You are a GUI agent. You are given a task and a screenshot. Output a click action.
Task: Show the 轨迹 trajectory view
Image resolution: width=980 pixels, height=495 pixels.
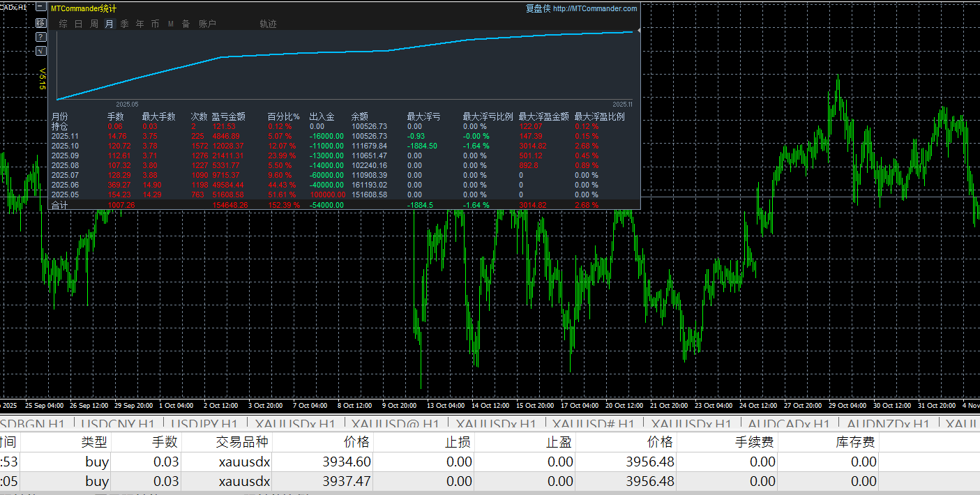click(268, 24)
